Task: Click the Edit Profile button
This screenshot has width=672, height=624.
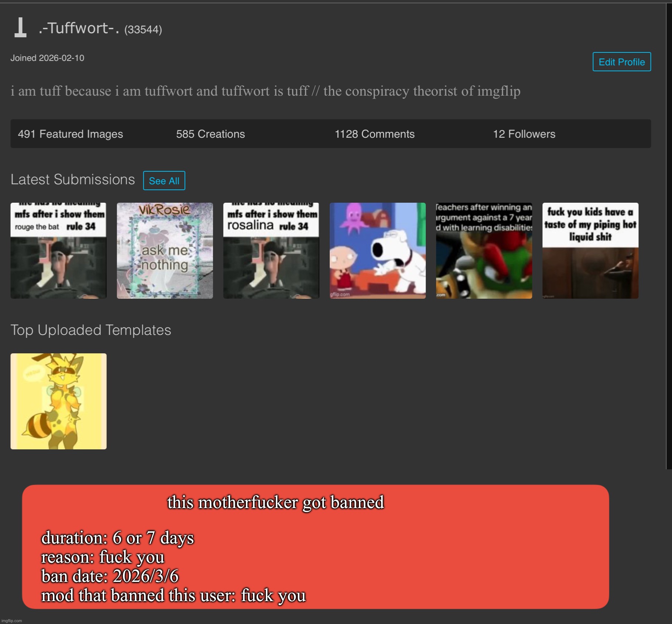Action: pos(621,62)
